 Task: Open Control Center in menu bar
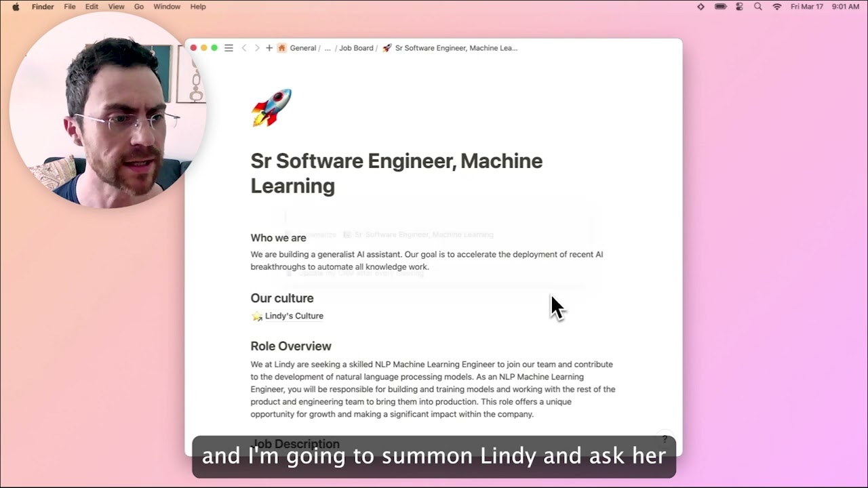tap(740, 7)
